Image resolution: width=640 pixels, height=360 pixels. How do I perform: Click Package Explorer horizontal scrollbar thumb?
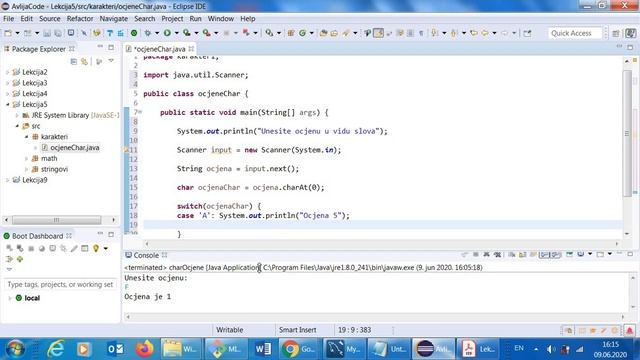pos(56,220)
